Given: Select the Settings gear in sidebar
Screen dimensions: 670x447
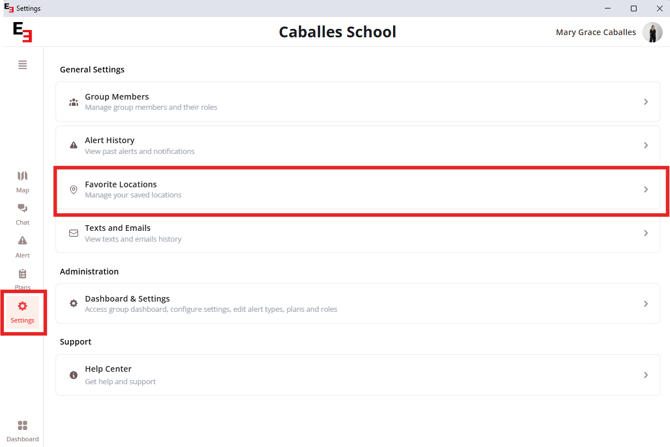Looking at the screenshot, I should pos(22,306).
